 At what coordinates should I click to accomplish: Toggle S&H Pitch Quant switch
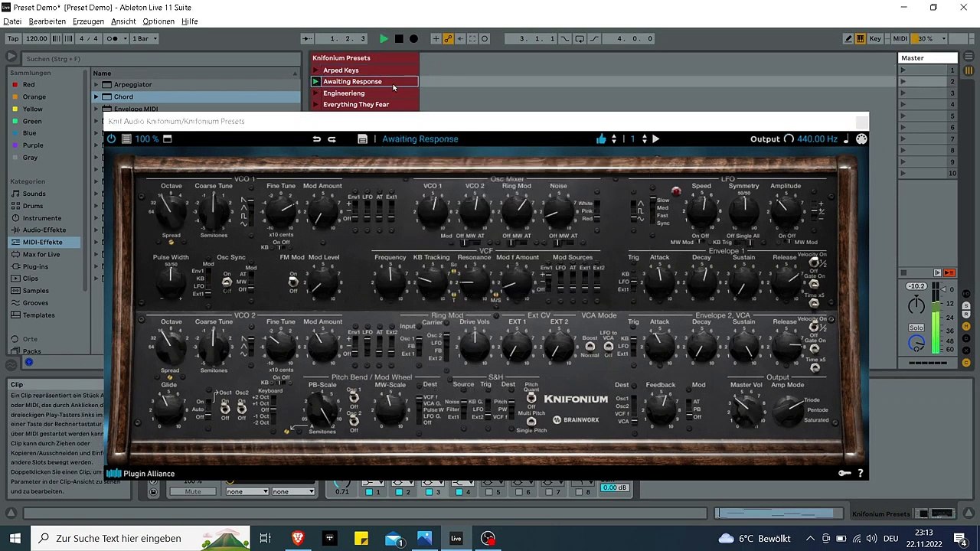[531, 398]
